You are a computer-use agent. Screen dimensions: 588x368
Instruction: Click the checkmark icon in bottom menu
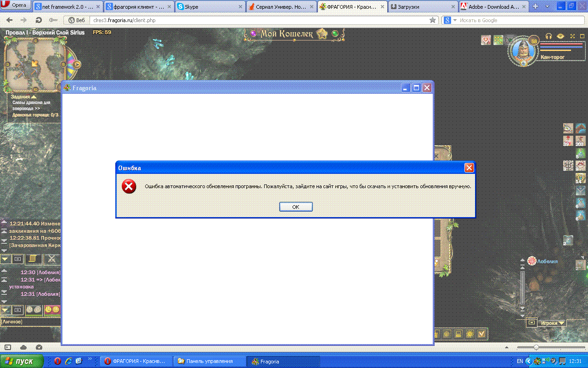[x=481, y=334]
